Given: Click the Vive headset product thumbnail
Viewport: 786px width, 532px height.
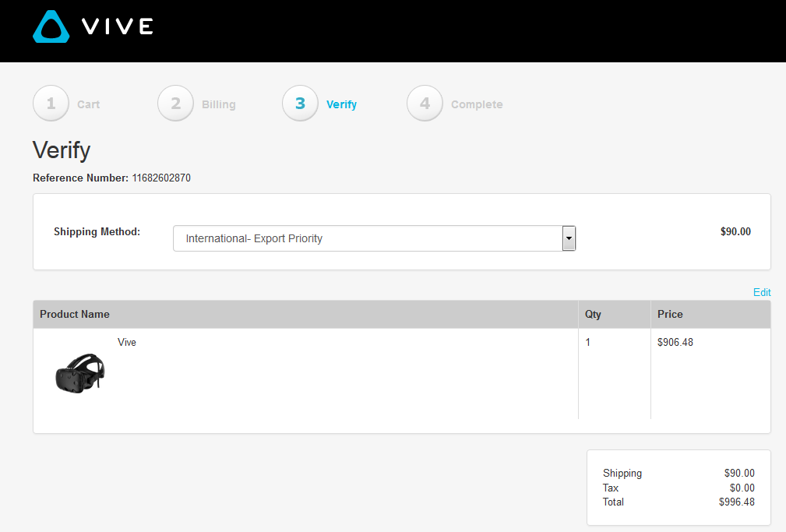Looking at the screenshot, I should pos(79,374).
